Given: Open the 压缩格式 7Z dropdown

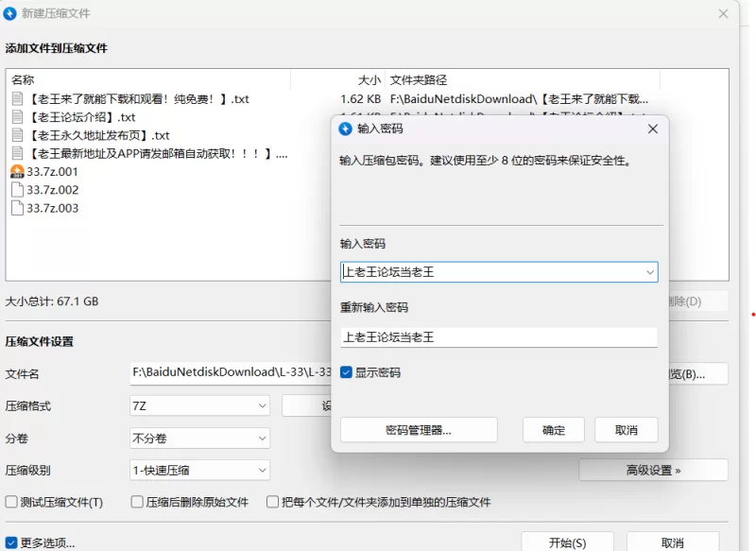Looking at the screenshot, I should click(x=262, y=406).
